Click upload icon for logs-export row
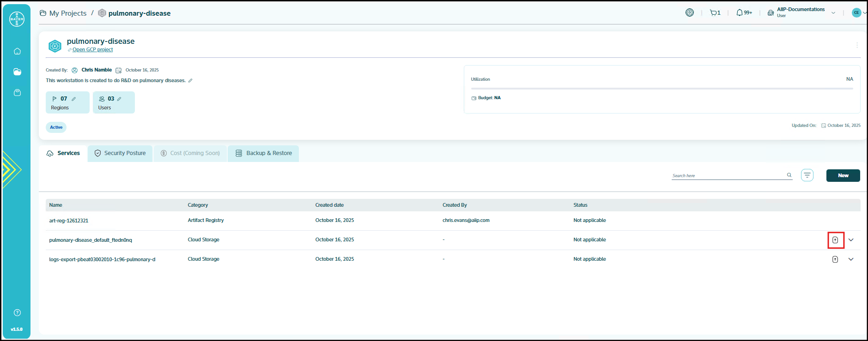This screenshot has height=341, width=868. coord(835,259)
